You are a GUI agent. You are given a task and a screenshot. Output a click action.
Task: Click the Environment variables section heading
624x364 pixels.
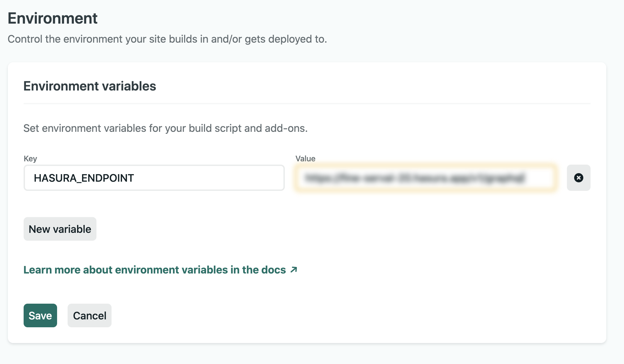tap(90, 86)
